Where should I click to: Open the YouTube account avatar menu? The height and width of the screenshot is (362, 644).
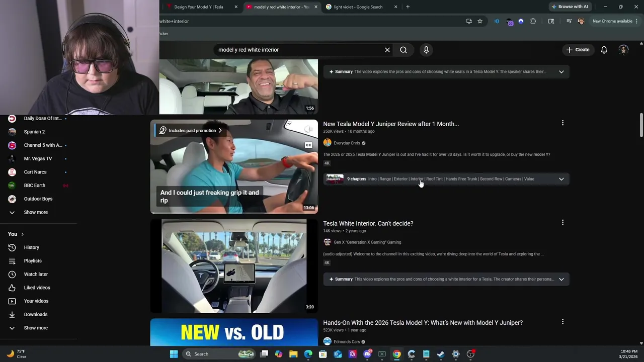624,50
